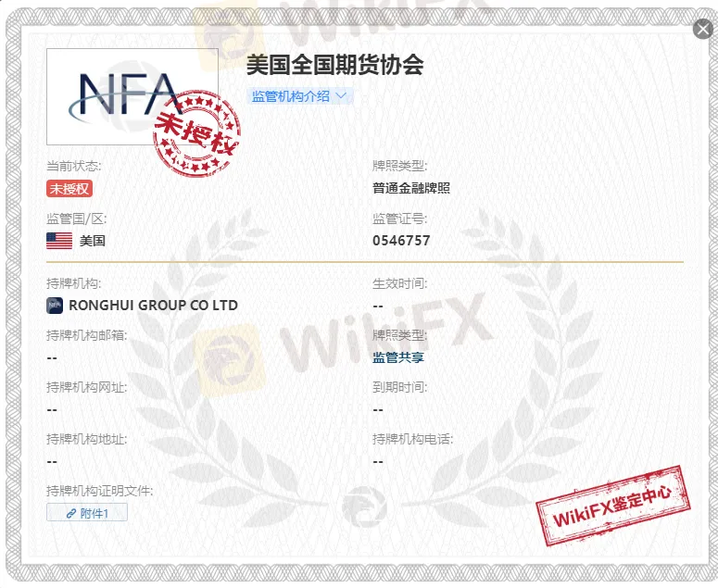This screenshot has width=718, height=588.
Task: Open the 附件1 attachment
Action: click(x=87, y=512)
